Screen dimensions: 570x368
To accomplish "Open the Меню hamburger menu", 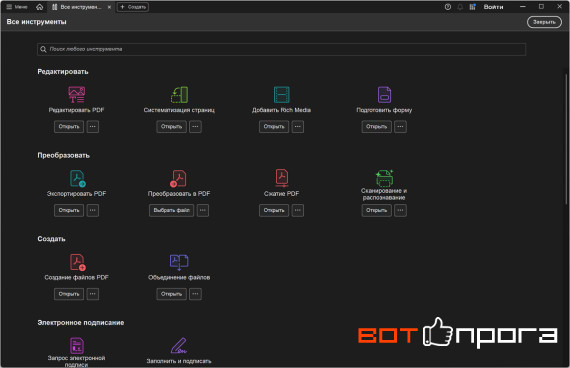I will (x=17, y=7).
